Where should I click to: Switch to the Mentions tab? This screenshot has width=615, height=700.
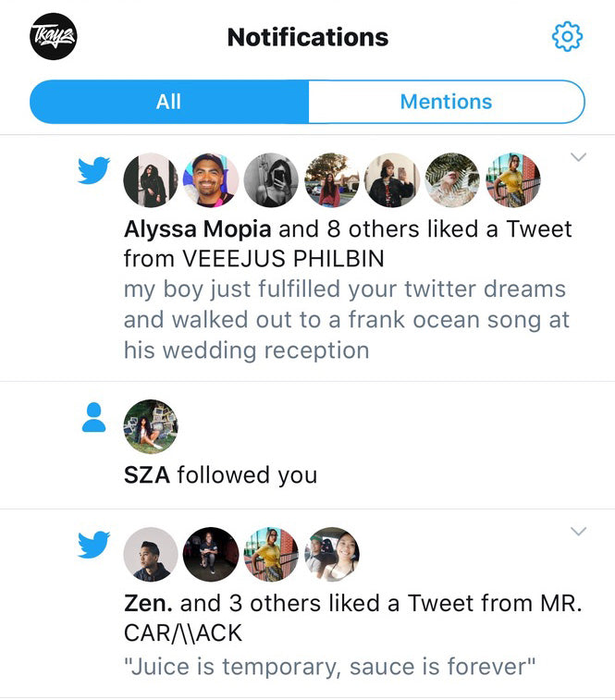pos(446,102)
